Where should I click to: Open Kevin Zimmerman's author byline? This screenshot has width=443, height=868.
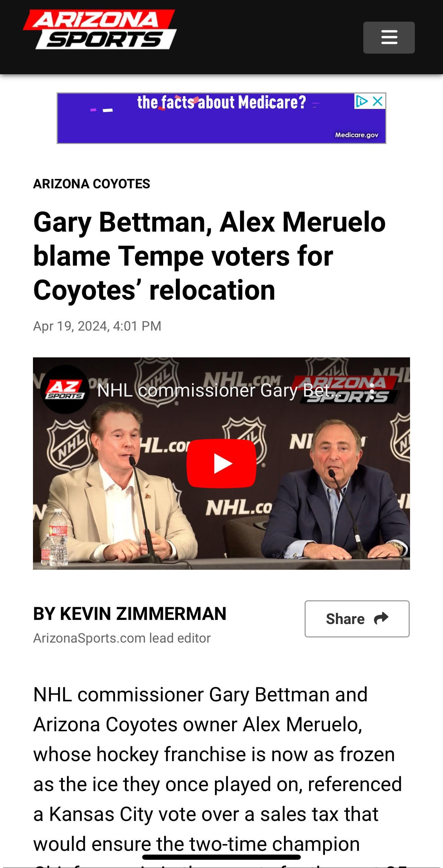click(130, 614)
